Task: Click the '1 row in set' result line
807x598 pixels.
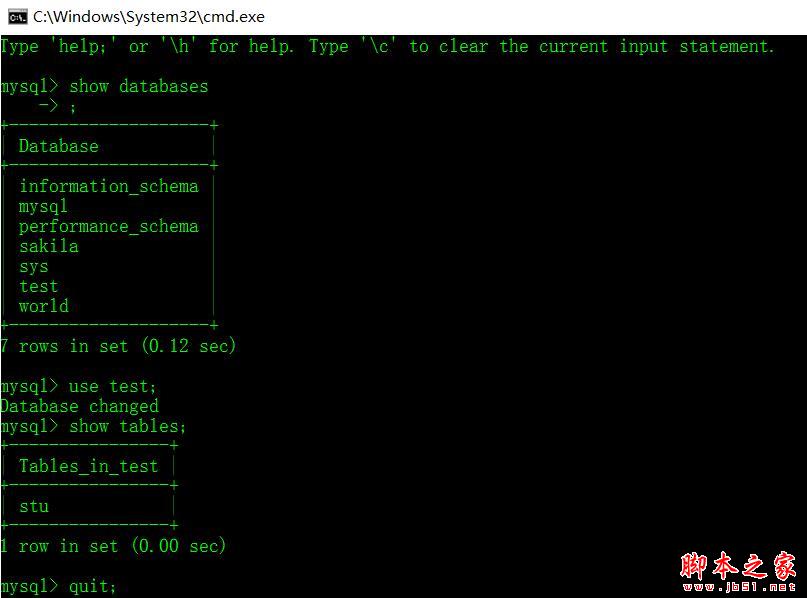Action: point(113,546)
